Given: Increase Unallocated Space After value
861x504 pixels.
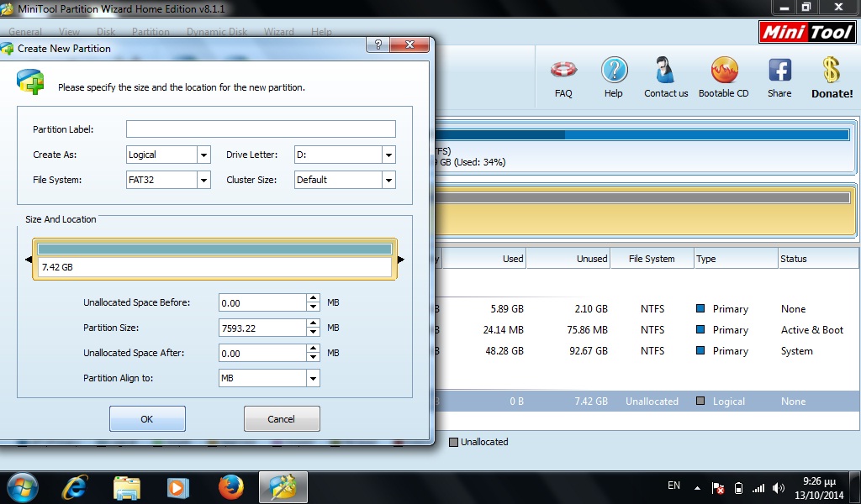Looking at the screenshot, I should [313, 349].
